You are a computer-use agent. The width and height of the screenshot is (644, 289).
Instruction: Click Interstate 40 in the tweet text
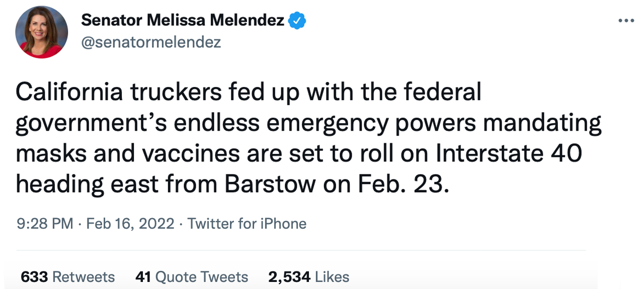click(508, 154)
